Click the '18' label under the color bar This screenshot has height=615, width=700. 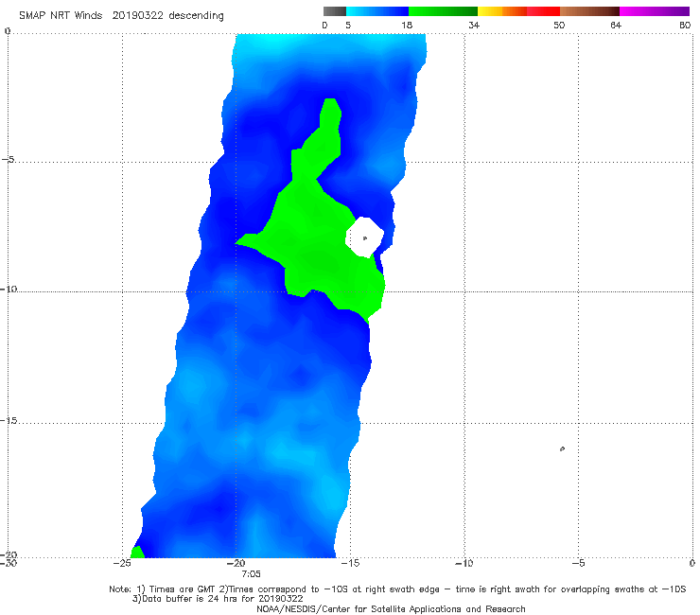407,26
